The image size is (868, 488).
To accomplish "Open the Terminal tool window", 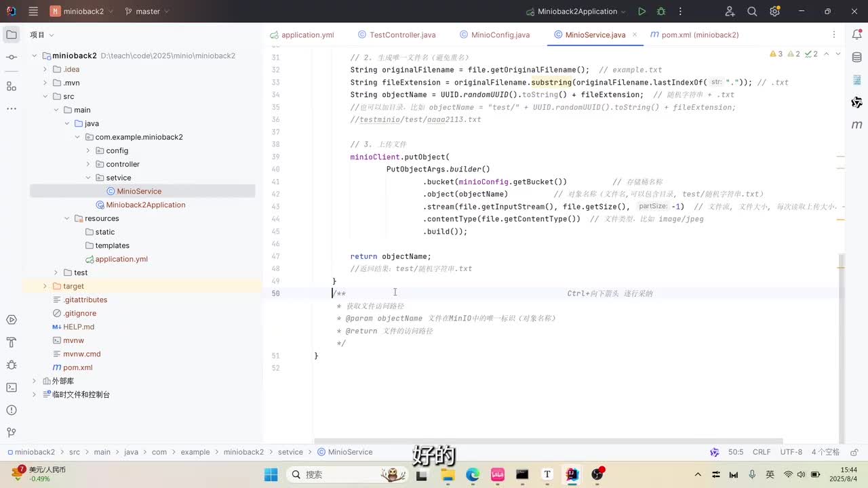I will click(11, 387).
